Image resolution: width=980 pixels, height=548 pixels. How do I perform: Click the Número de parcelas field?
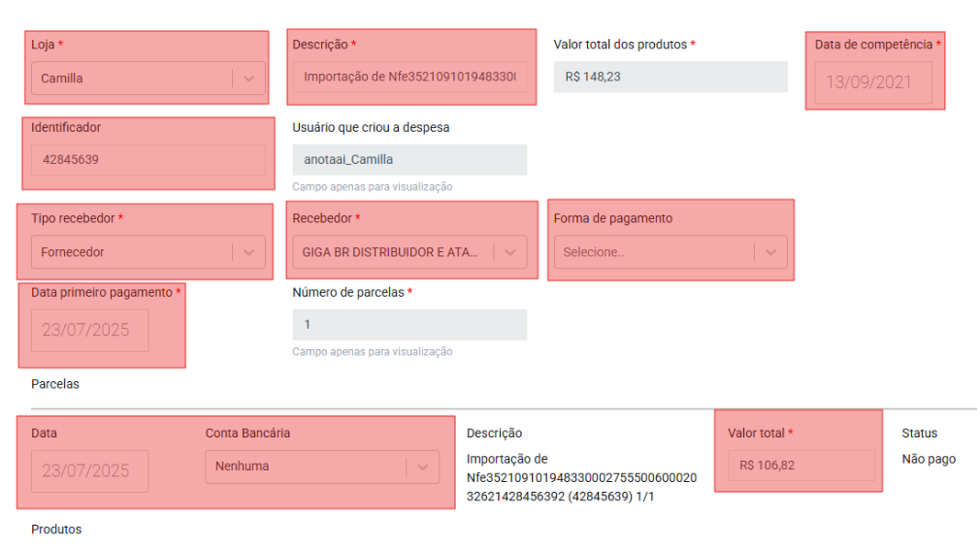point(409,325)
